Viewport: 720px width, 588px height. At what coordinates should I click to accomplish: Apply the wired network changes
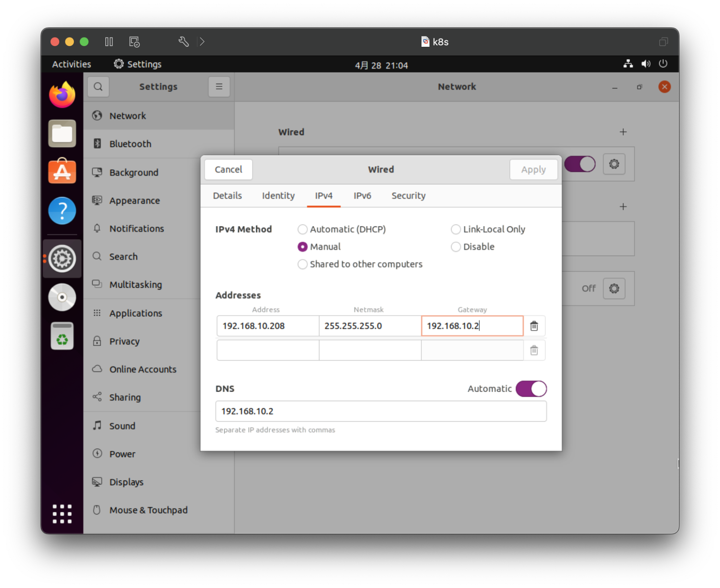tap(533, 169)
